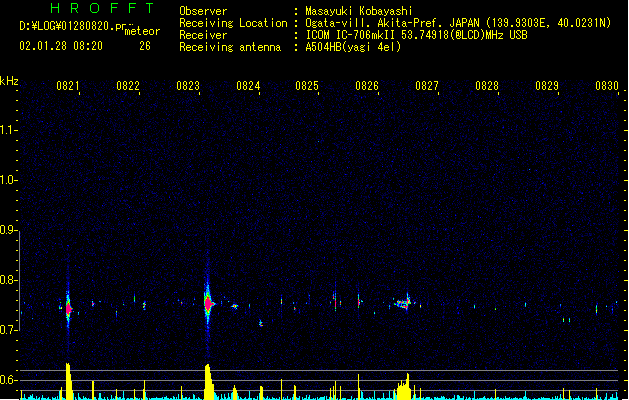Select the 0829 time marker
The width and height of the screenshot is (629, 400).
547,86
